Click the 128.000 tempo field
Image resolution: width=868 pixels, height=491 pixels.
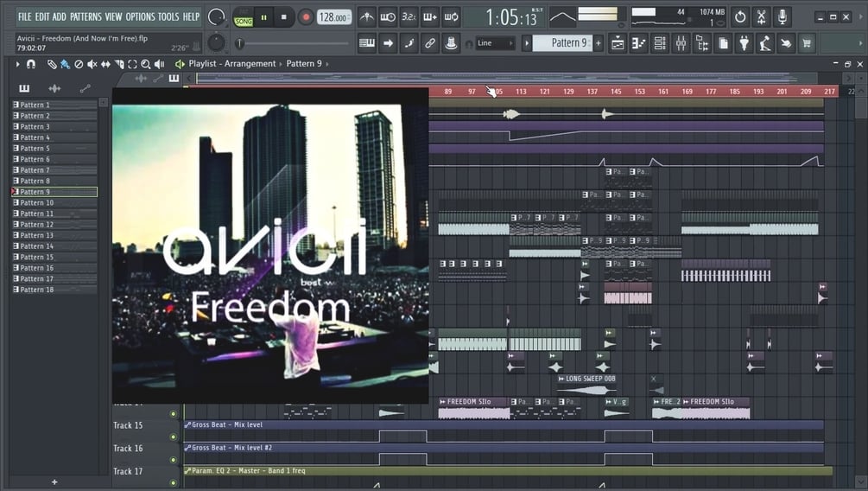[333, 18]
